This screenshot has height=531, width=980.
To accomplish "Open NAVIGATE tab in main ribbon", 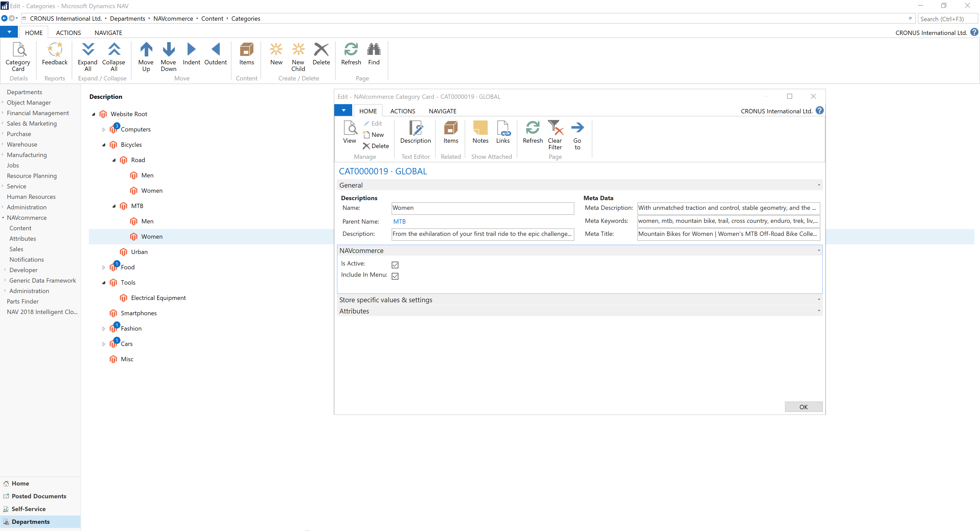I will click(108, 33).
